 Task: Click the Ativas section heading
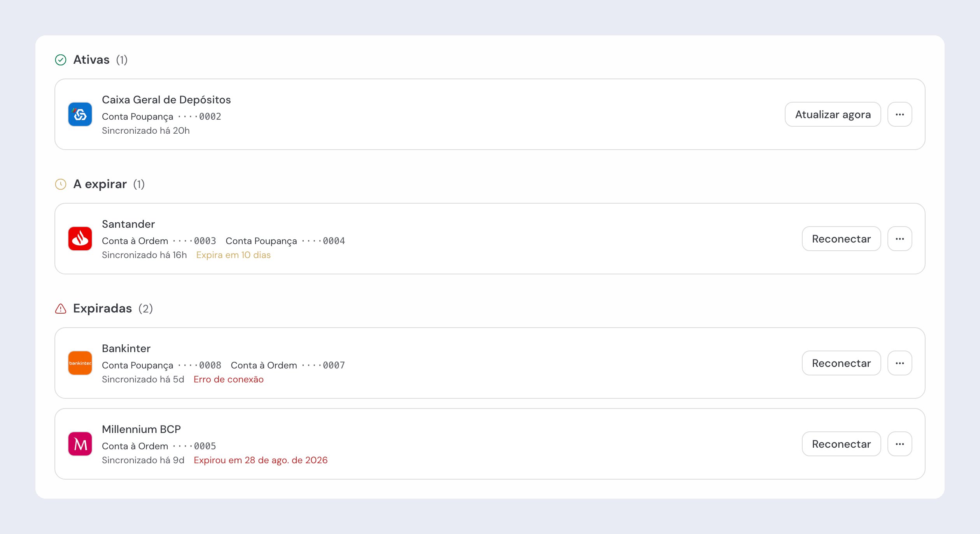click(x=91, y=60)
